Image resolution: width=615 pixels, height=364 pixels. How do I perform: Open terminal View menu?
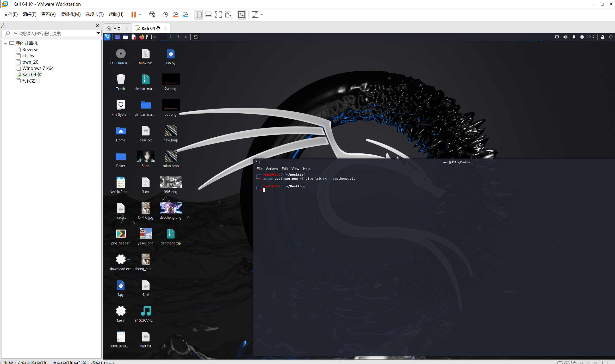pos(295,169)
